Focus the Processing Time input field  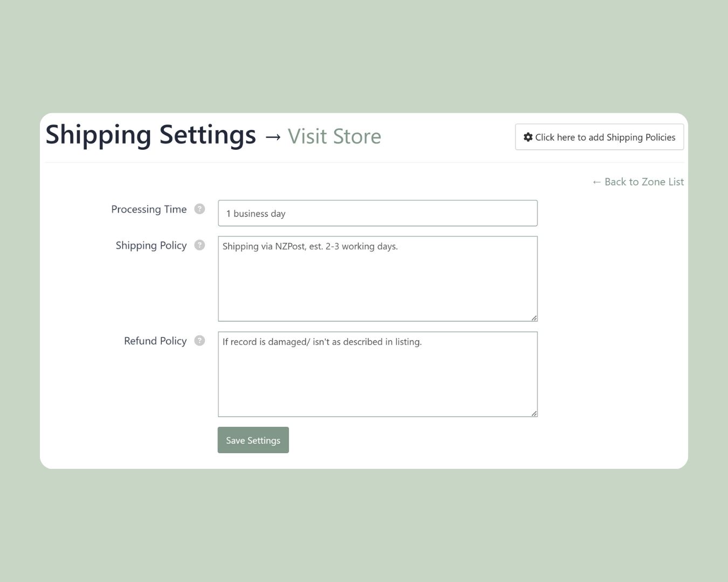click(377, 213)
